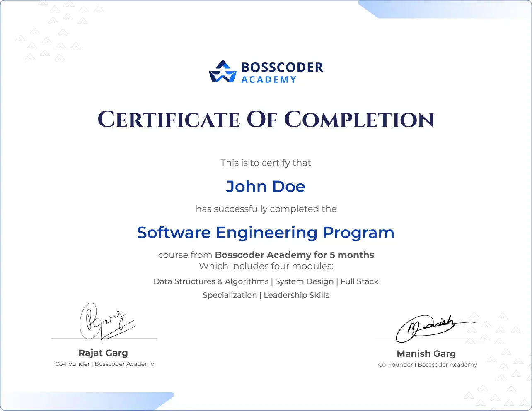Click the name Manish Garg
Viewport: 532px width, 411px height.
pyautogui.click(x=426, y=354)
